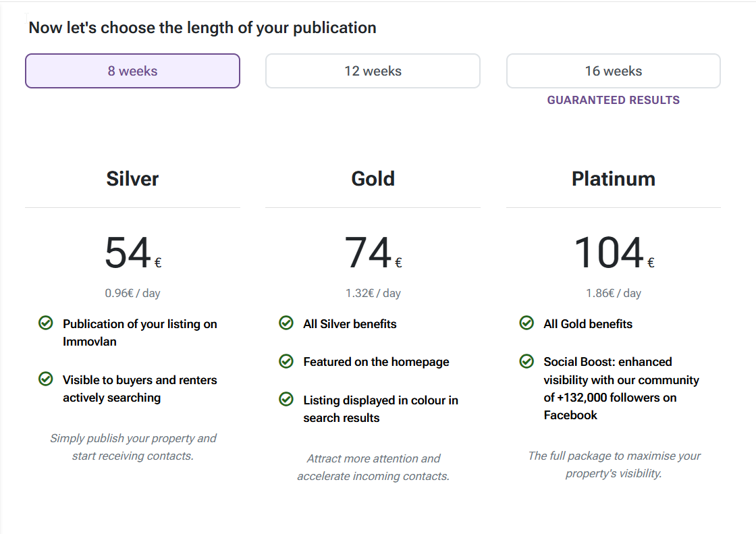This screenshot has height=534, width=756.
Task: Click the 54 € Silver price
Action: pos(133,252)
